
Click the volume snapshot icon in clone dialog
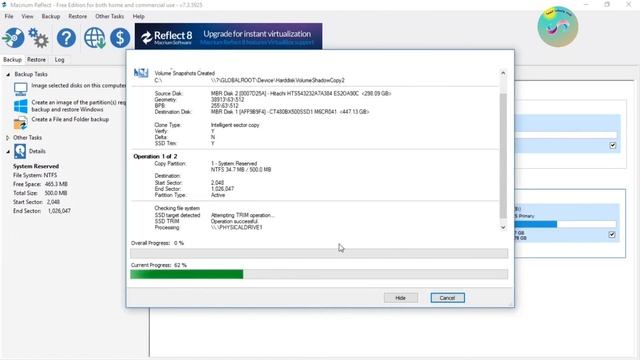click(x=141, y=73)
